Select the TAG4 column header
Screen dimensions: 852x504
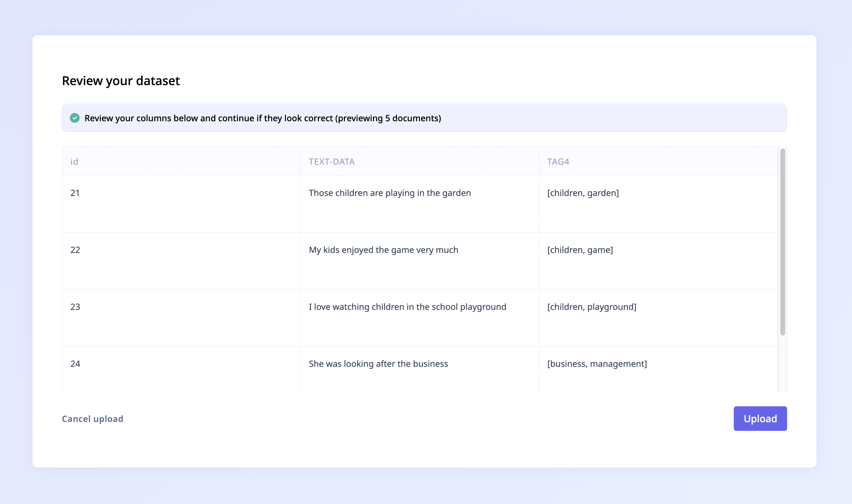click(x=558, y=162)
